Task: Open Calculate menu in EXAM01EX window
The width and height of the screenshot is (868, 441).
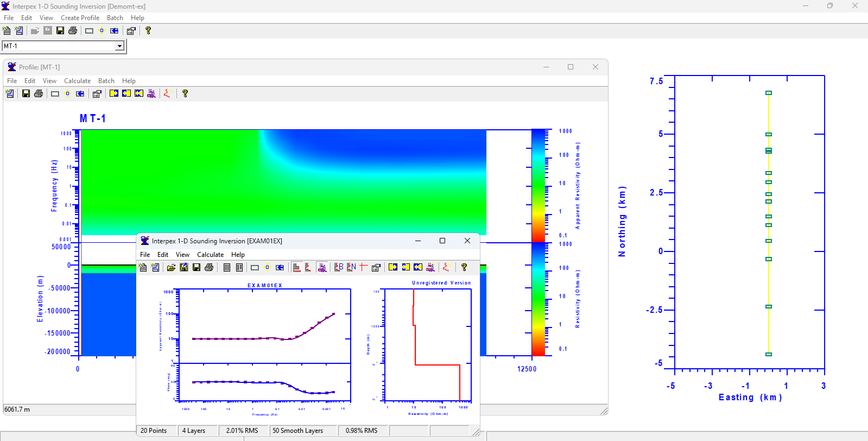Action: pyautogui.click(x=210, y=255)
